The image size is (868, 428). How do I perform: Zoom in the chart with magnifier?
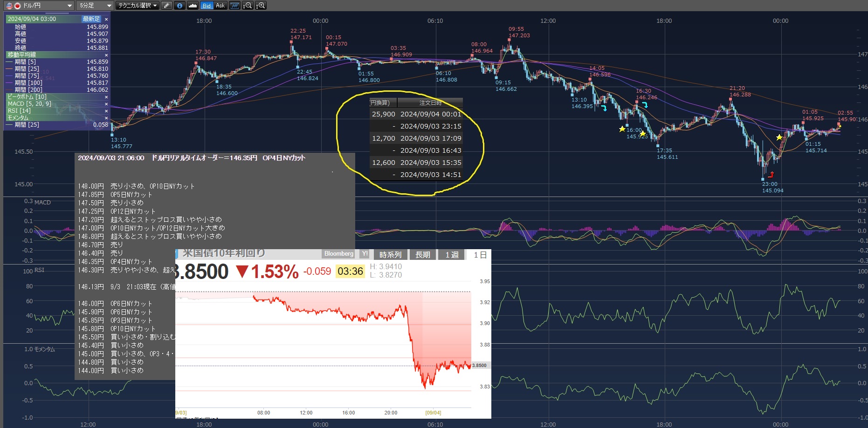tap(261, 6)
